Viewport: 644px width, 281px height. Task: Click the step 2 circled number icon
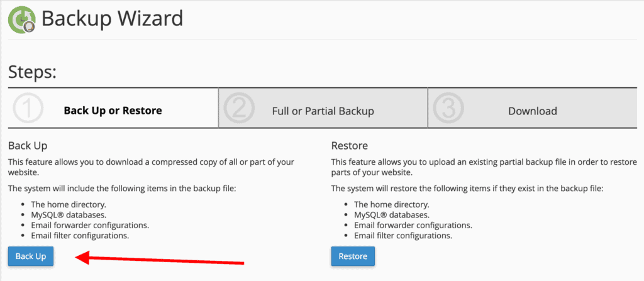click(x=238, y=111)
